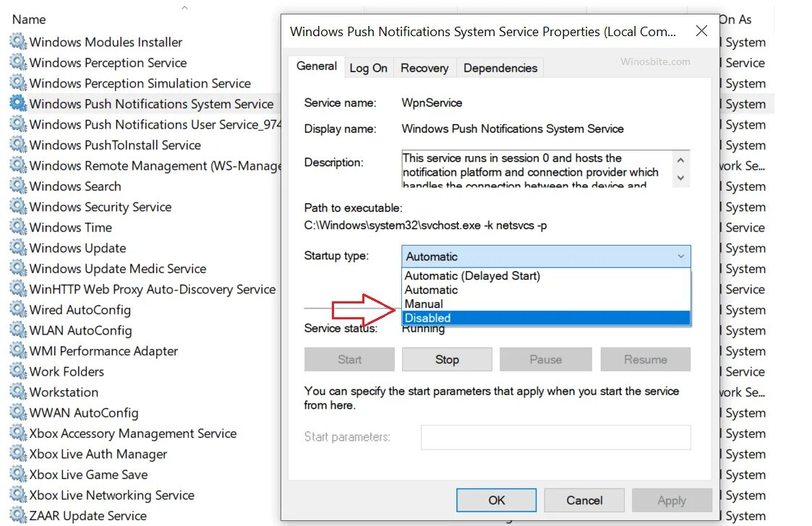The image size is (812, 526).
Task: Click the Cancel button
Action: (584, 500)
